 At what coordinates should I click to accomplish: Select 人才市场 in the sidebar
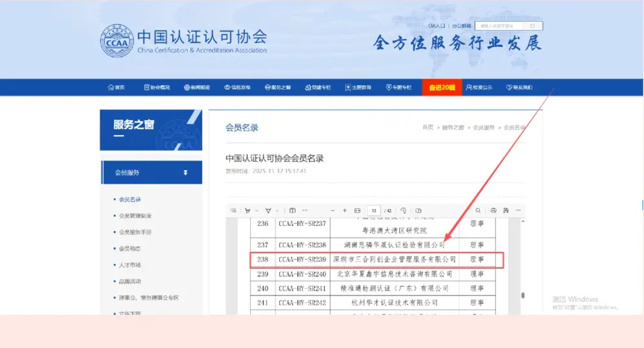coord(130,265)
